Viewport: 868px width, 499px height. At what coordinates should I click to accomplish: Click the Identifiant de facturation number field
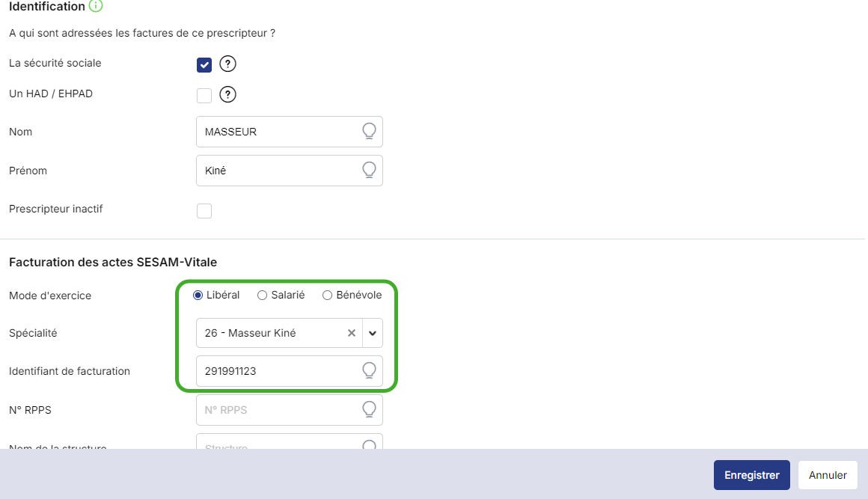[277, 371]
